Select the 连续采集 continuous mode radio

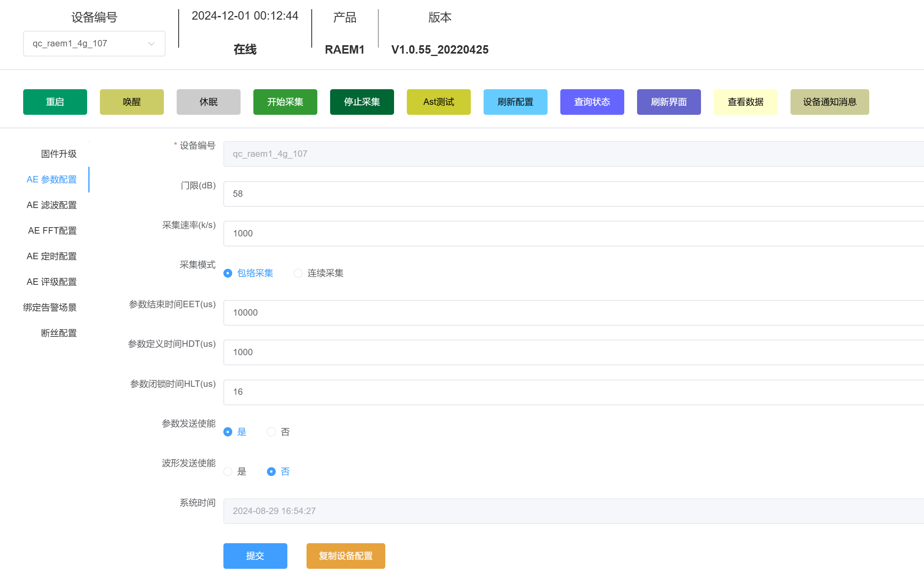click(x=298, y=273)
